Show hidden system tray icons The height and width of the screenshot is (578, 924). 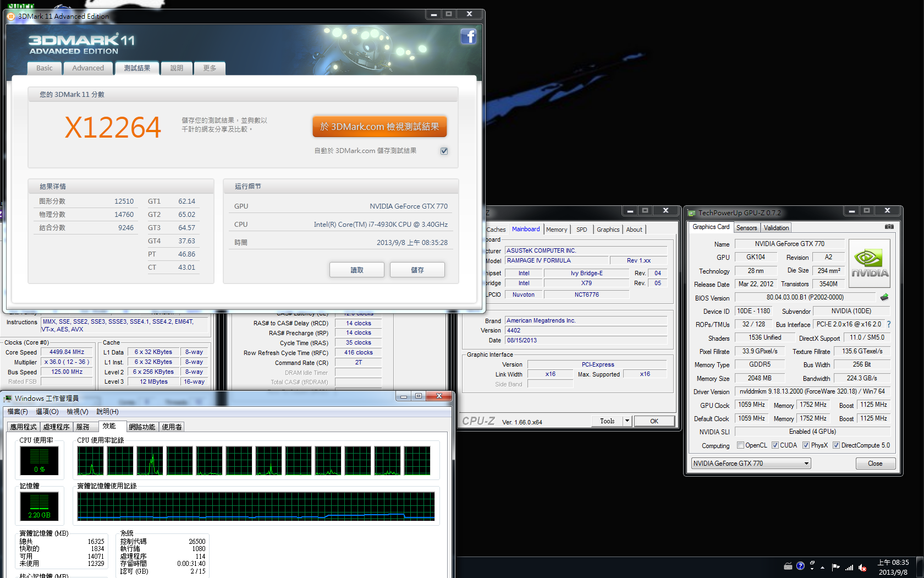(823, 567)
